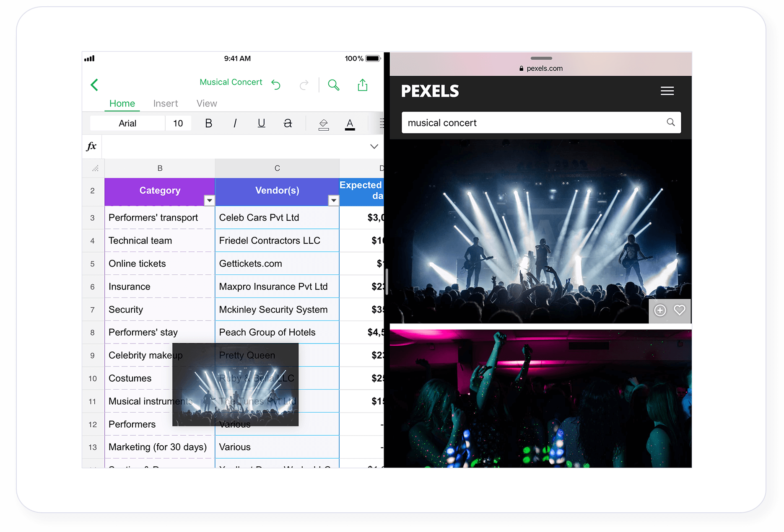This screenshot has width=784, height=532.
Task: Toggle bold formatting
Action: click(208, 123)
